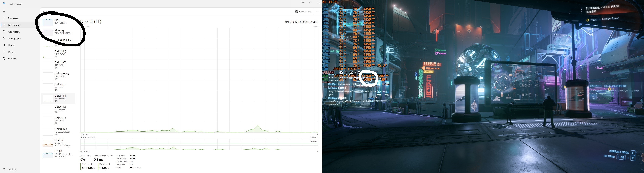Open the Startup apps navigation label
The height and width of the screenshot is (173, 644).
pyautogui.click(x=14, y=39)
